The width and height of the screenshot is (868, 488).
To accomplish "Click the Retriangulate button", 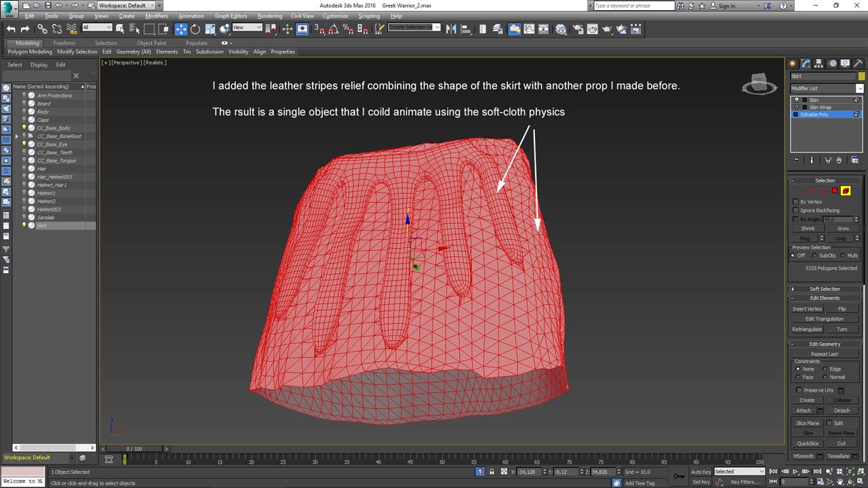I will [x=807, y=329].
